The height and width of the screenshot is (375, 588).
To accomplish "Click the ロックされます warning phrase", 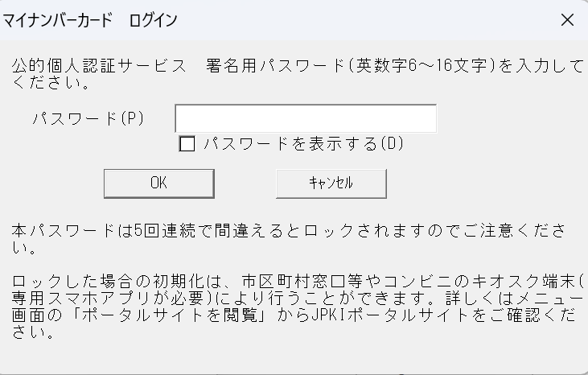I will tap(356, 231).
